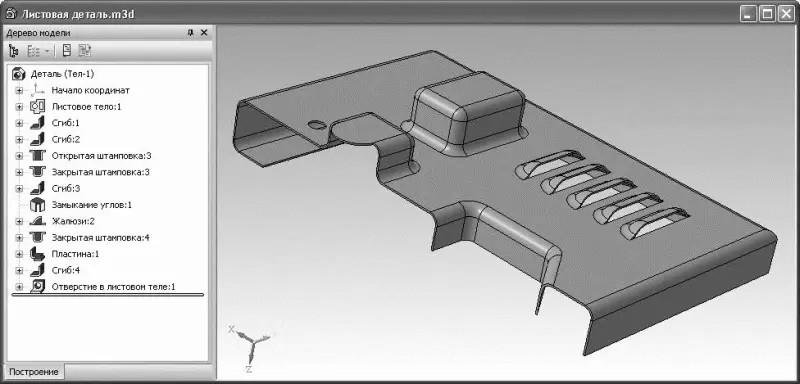Switch to the Построение tab
Image resolution: width=800 pixels, height=384 pixels.
point(34,372)
